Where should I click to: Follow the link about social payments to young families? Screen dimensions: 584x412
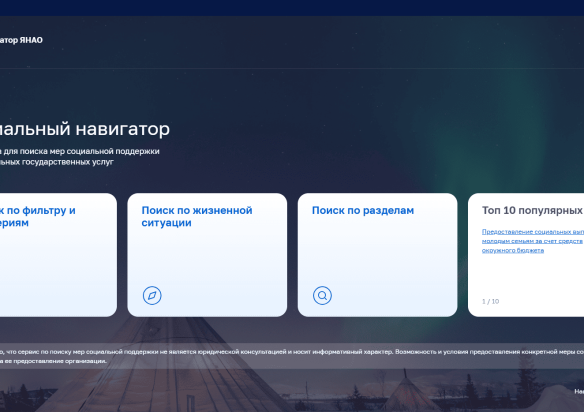point(533,241)
